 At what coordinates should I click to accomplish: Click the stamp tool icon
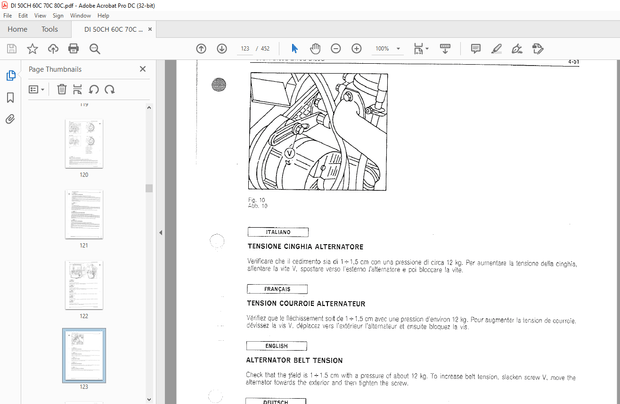tap(538, 49)
